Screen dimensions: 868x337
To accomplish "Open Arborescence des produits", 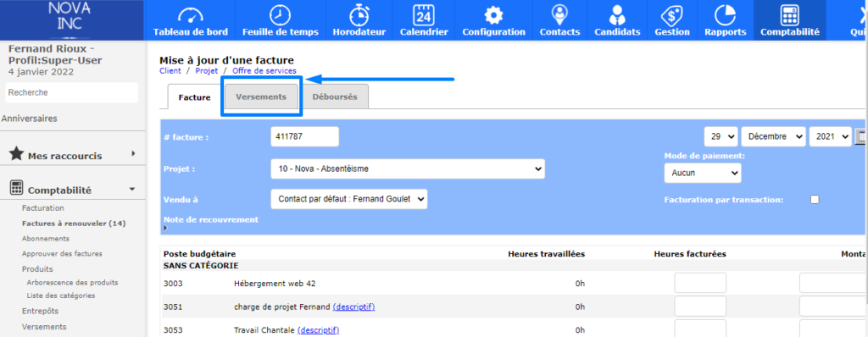I will pos(72,282).
